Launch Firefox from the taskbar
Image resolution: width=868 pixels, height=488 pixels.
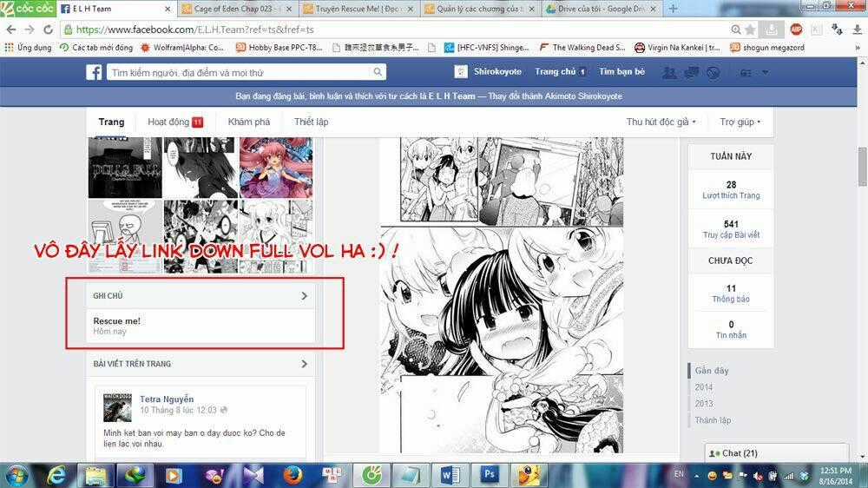click(x=292, y=475)
